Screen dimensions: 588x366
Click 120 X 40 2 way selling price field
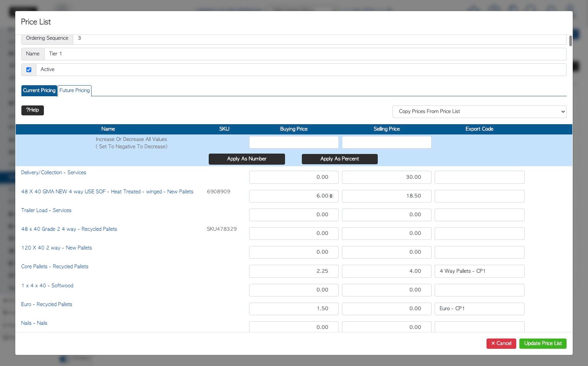(x=387, y=252)
